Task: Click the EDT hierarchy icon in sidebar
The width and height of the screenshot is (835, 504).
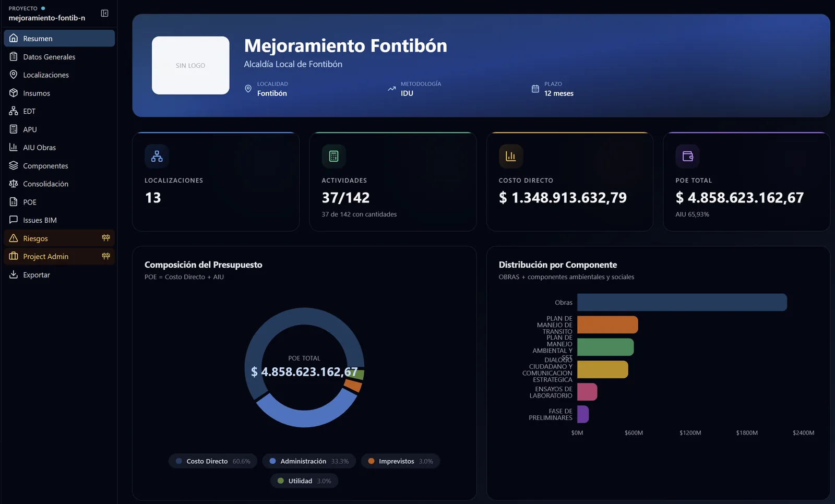Action: (14, 111)
